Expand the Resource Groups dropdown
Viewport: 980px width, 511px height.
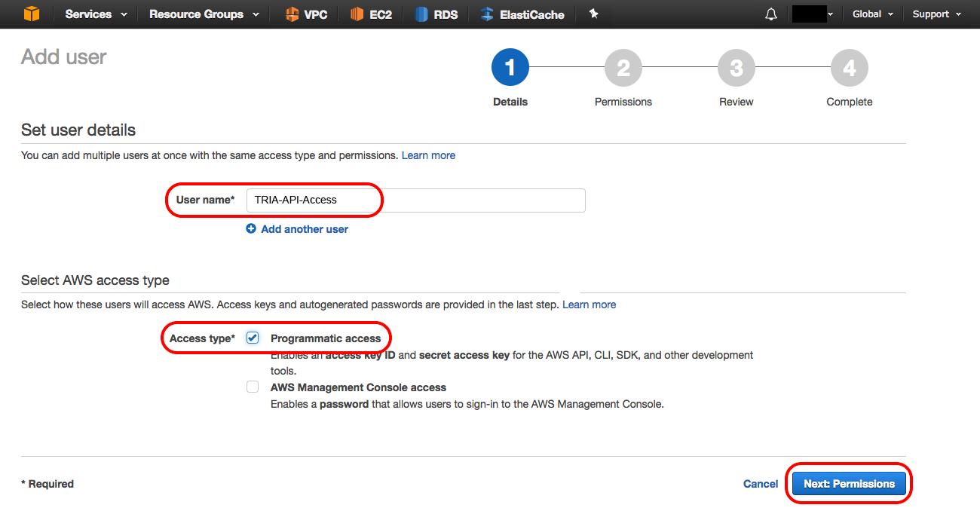204,14
